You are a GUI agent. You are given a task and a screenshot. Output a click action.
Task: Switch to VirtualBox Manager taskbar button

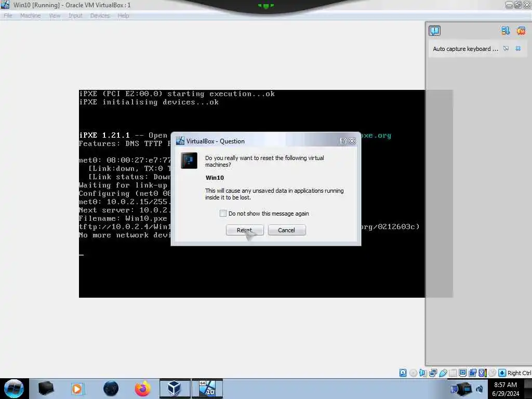pyautogui.click(x=175, y=389)
